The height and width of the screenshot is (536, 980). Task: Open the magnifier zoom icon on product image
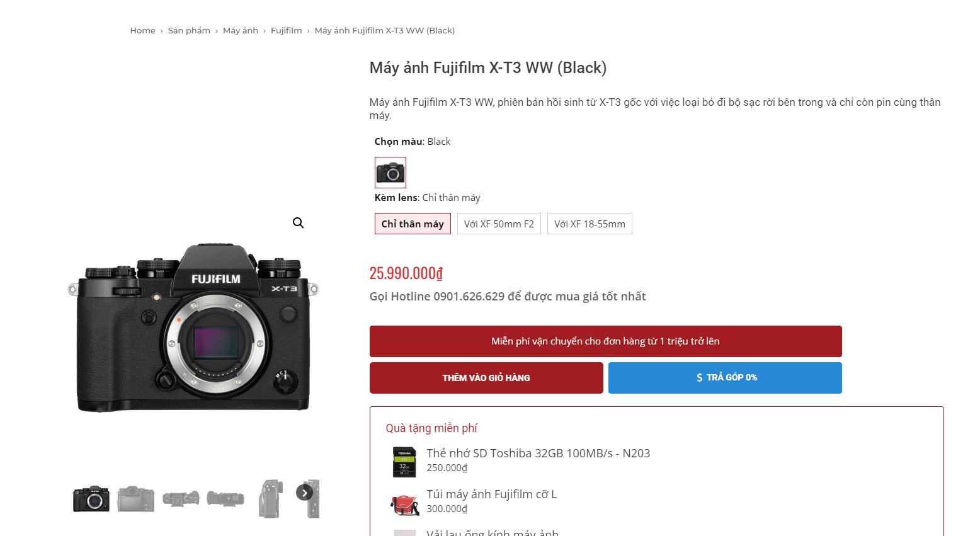pos(299,223)
